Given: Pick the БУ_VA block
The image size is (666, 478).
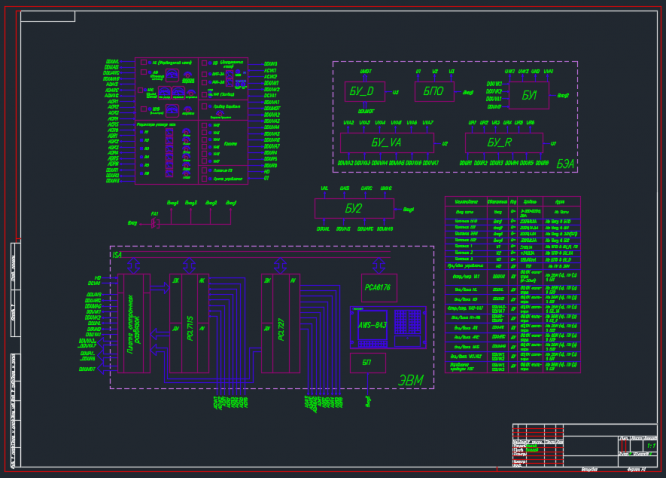Looking at the screenshot, I should click(x=386, y=142).
